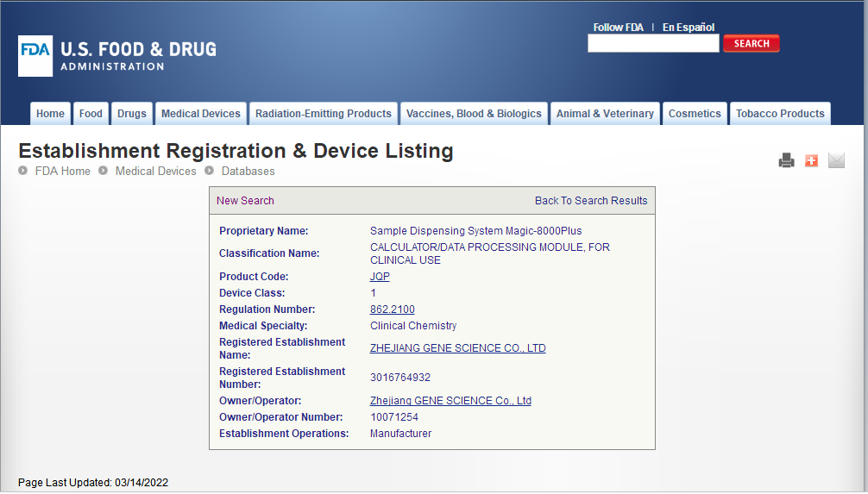Focus the site search input field
This screenshot has width=868, height=494.
click(x=653, y=43)
